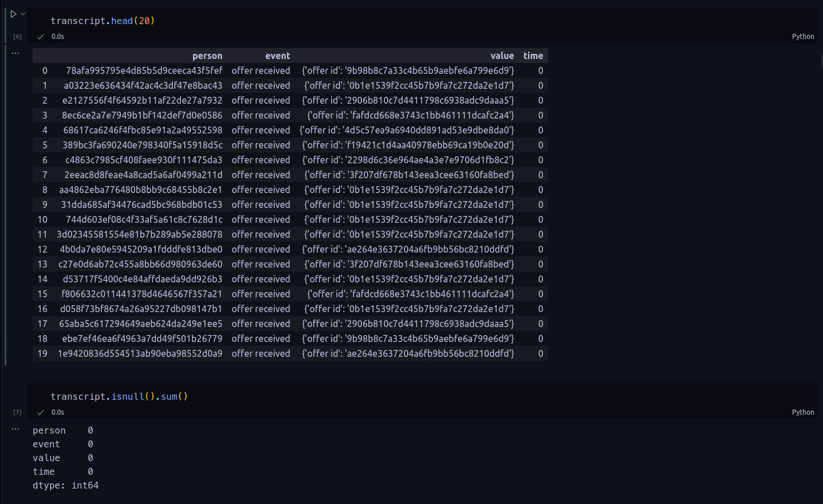Screen dimensions: 823x504
Task: Click the Python language label of isnull cell
Action: [x=802, y=412]
